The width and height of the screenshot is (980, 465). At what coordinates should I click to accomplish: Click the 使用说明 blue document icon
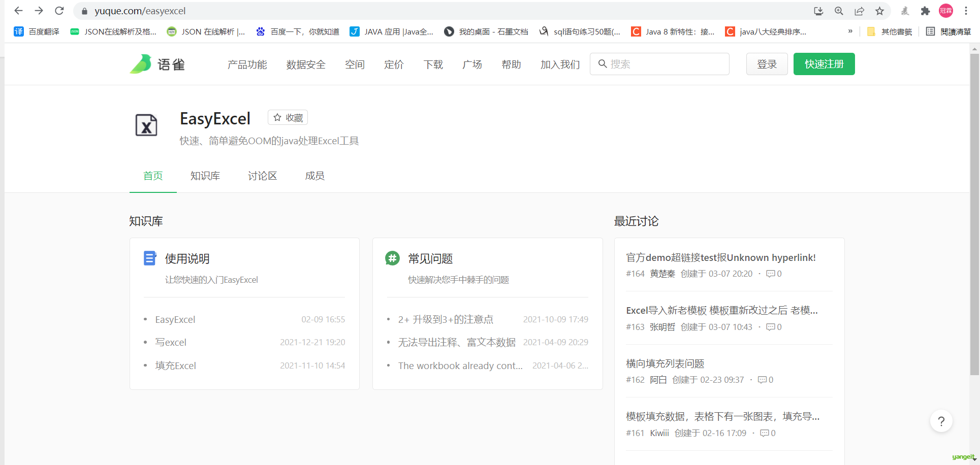(x=150, y=258)
